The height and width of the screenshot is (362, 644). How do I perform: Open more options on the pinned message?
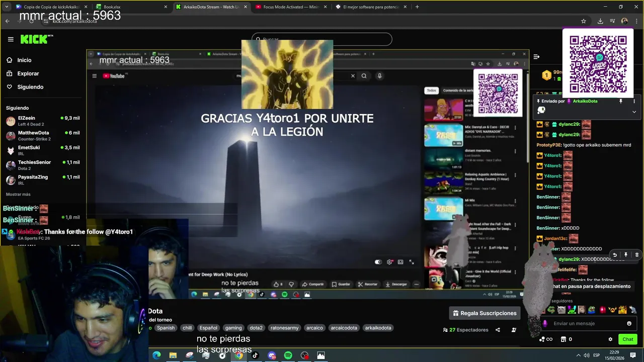pos(633,101)
